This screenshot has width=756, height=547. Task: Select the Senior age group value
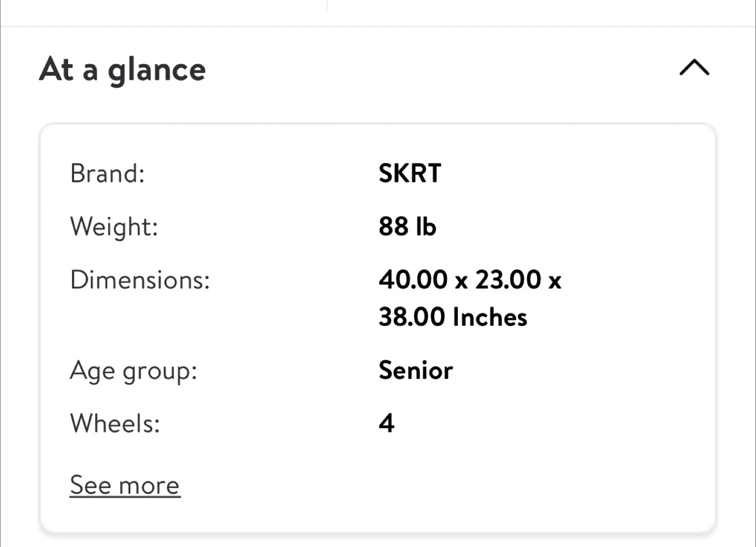(x=415, y=370)
